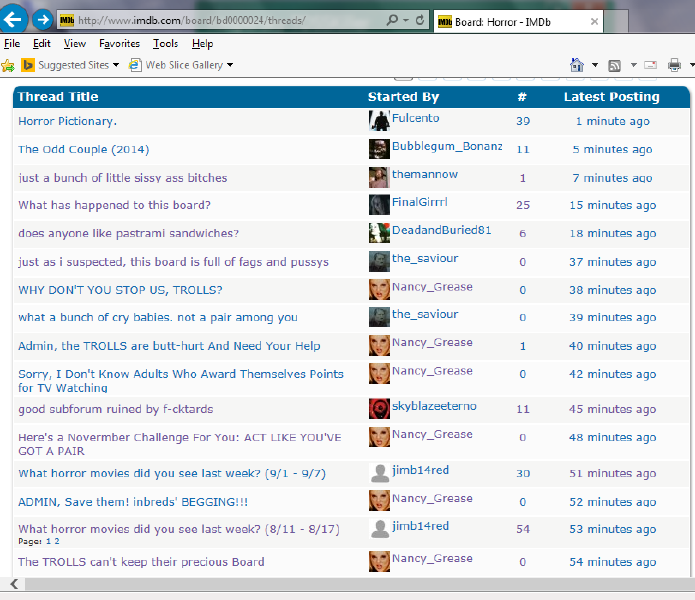Open the Horror Pictionary thread
The width and height of the screenshot is (695, 600).
coord(67,121)
